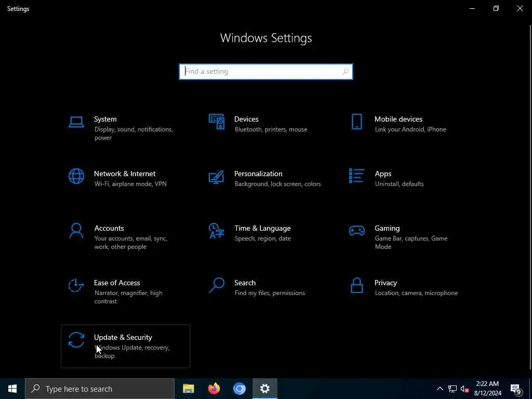Image resolution: width=532 pixels, height=399 pixels.
Task: Select the Apps title
Action: pyautogui.click(x=383, y=174)
